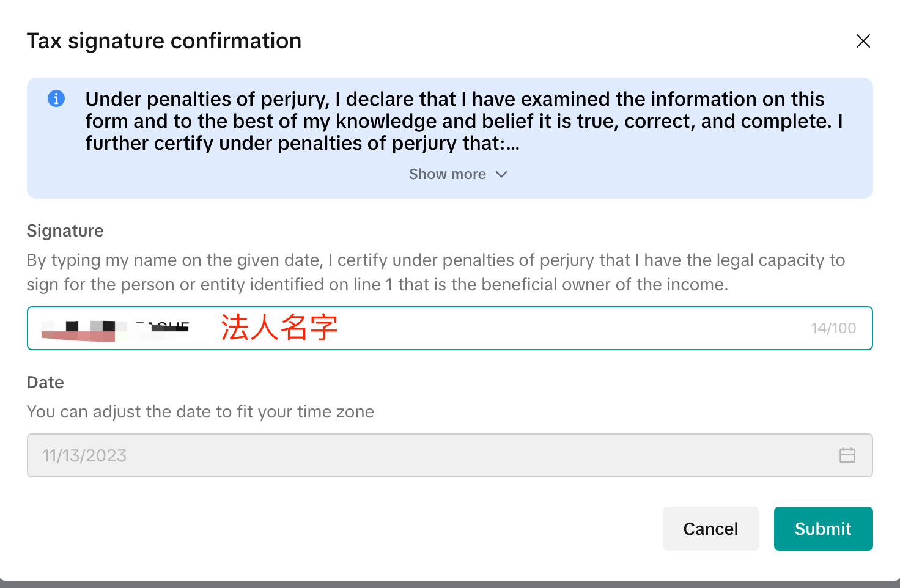This screenshot has height=588, width=900.
Task: Cancel the signature confirmation
Action: pyautogui.click(x=710, y=529)
